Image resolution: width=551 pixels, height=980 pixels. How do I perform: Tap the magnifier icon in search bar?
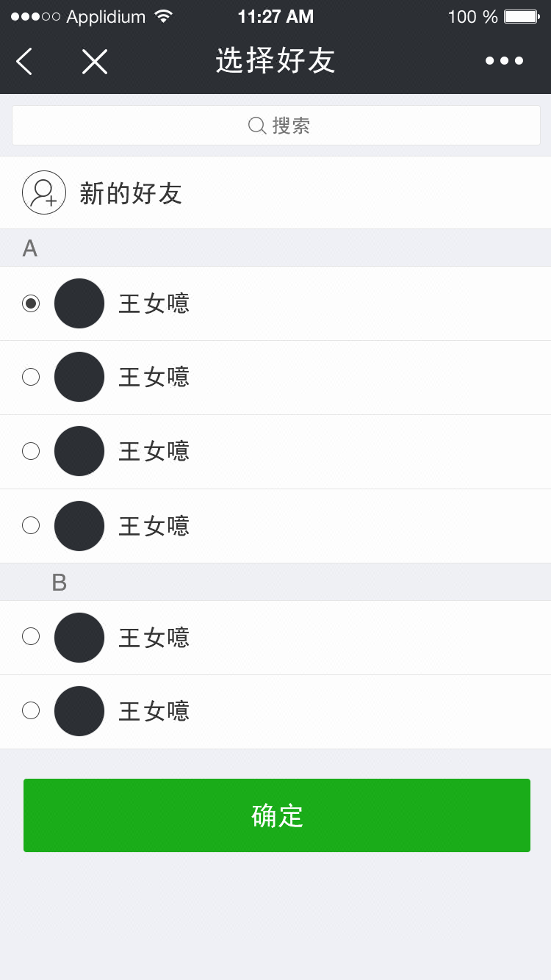point(257,126)
